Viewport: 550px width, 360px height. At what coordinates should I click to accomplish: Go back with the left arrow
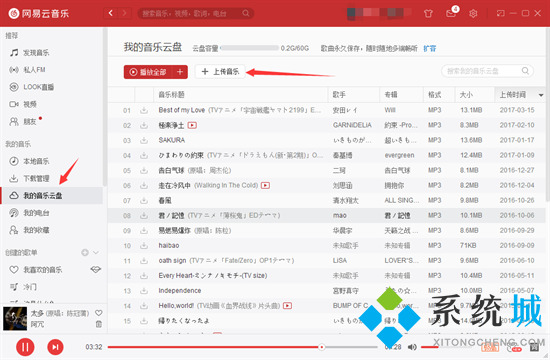click(111, 13)
